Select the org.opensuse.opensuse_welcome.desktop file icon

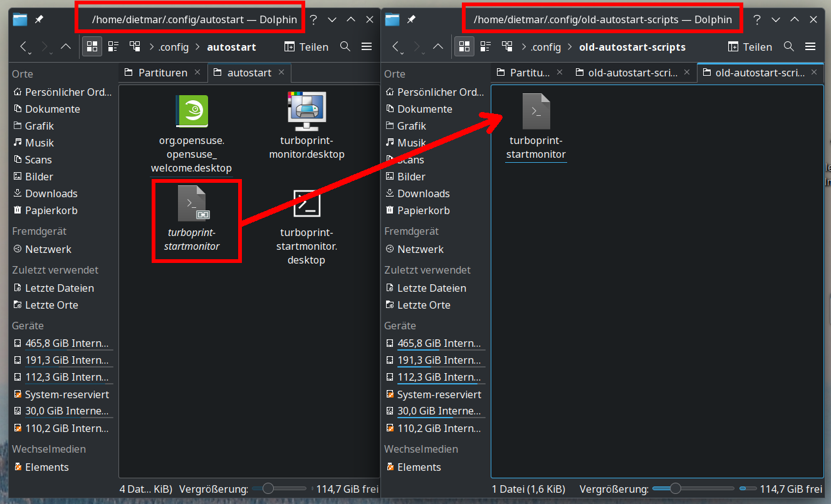point(191,111)
